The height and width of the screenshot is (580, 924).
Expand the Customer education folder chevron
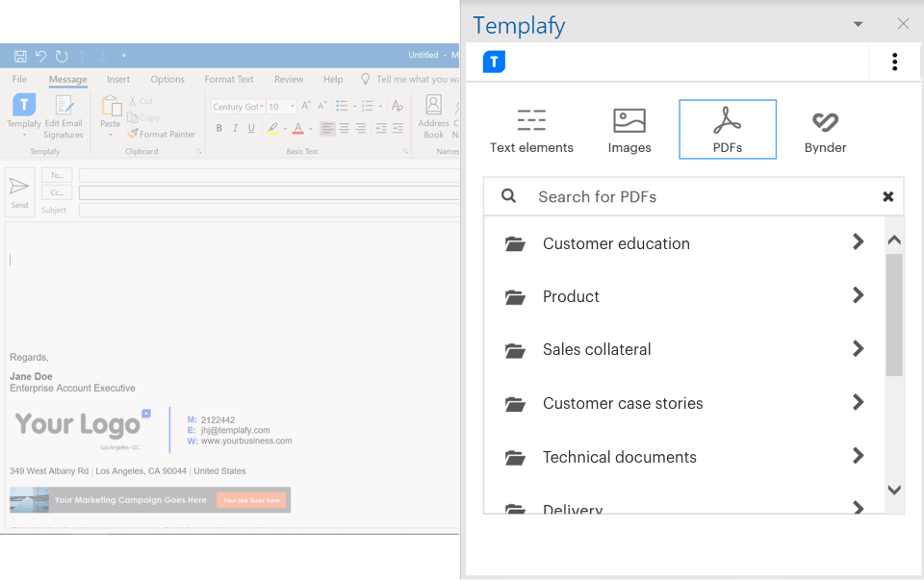click(x=859, y=241)
